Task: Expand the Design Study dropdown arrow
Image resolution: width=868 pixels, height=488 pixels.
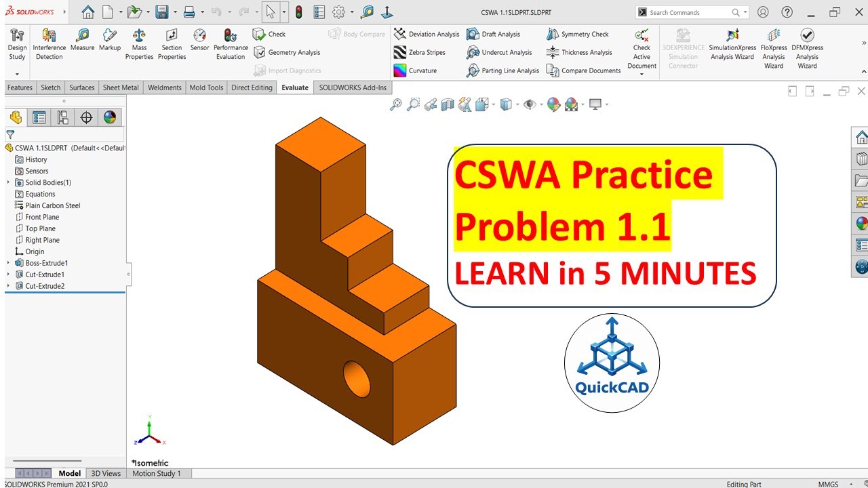Action: 17,74
